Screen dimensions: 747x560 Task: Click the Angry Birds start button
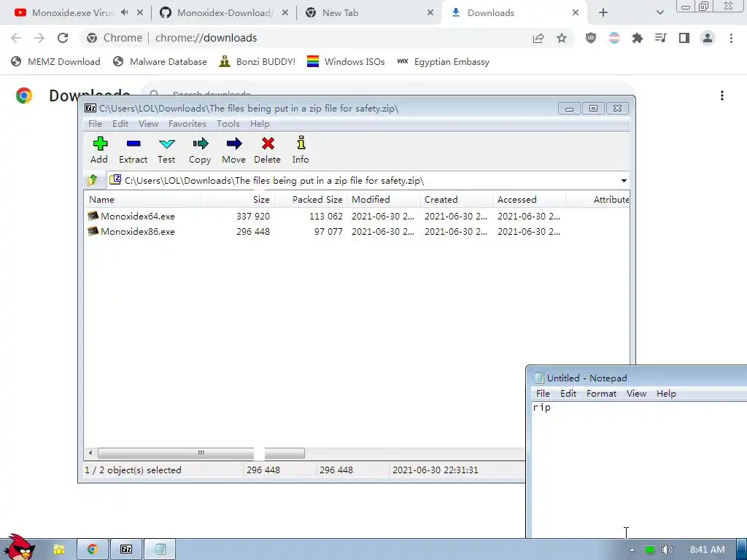[19, 547]
